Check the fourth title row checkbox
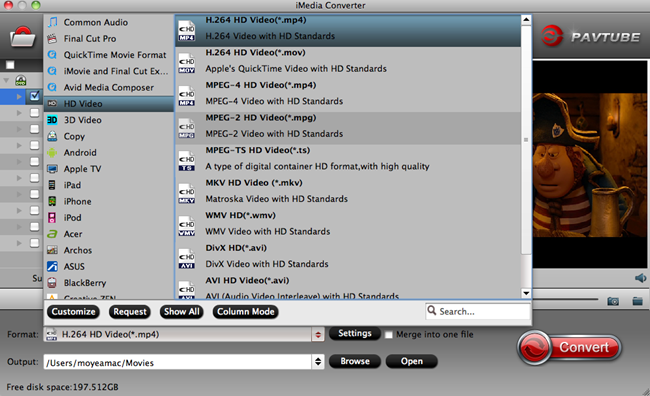650x396 pixels. point(34,145)
